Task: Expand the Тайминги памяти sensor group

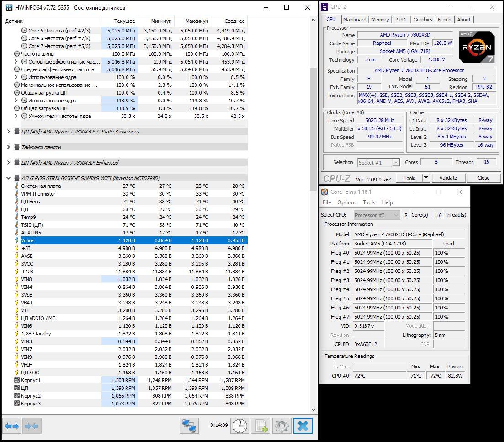Action: 9,147
